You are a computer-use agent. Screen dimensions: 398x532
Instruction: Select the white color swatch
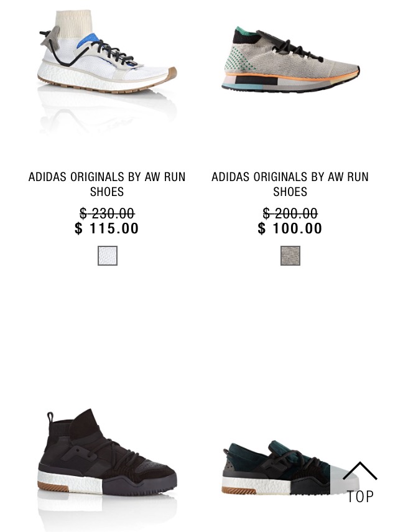[108, 256]
